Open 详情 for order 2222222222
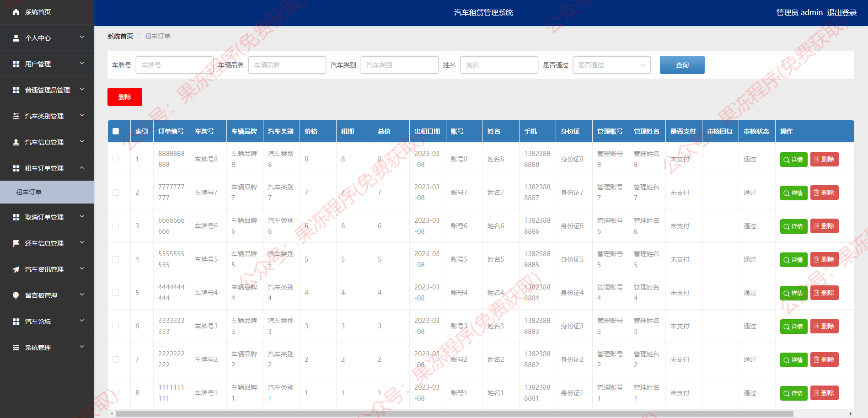 (x=793, y=360)
